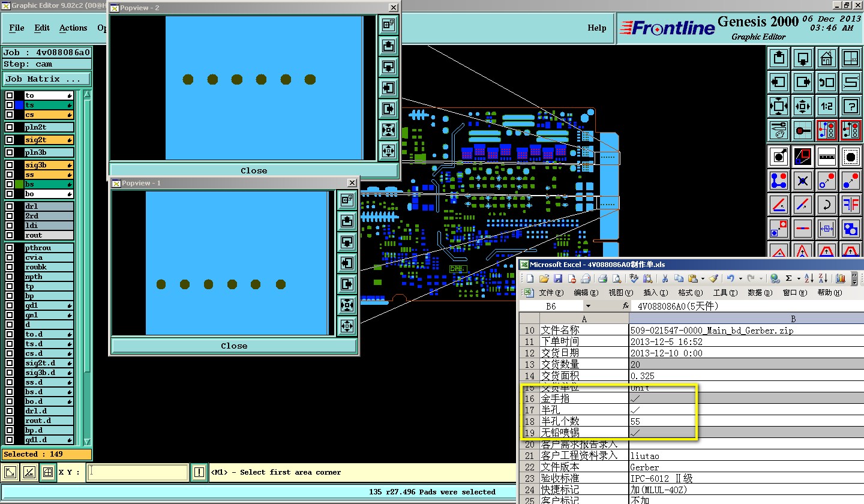
Task: Click the AutoSum sigma icon in Excel
Action: pos(788,278)
